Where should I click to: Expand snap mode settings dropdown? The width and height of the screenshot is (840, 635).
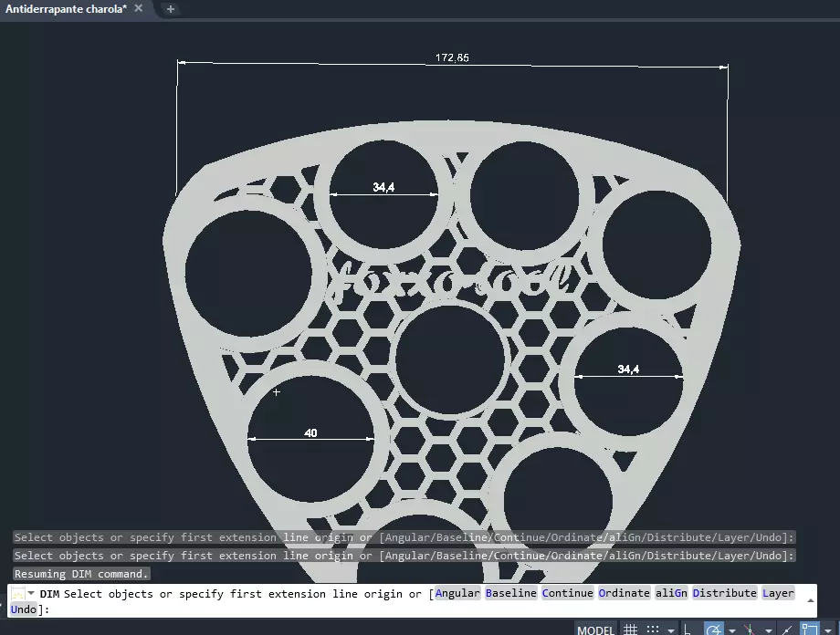click(x=671, y=630)
